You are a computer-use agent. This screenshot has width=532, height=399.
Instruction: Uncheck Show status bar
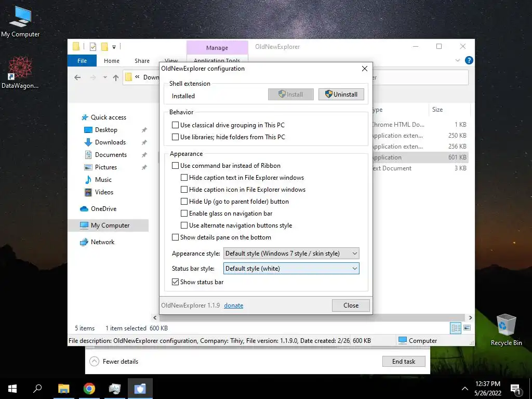pyautogui.click(x=175, y=282)
